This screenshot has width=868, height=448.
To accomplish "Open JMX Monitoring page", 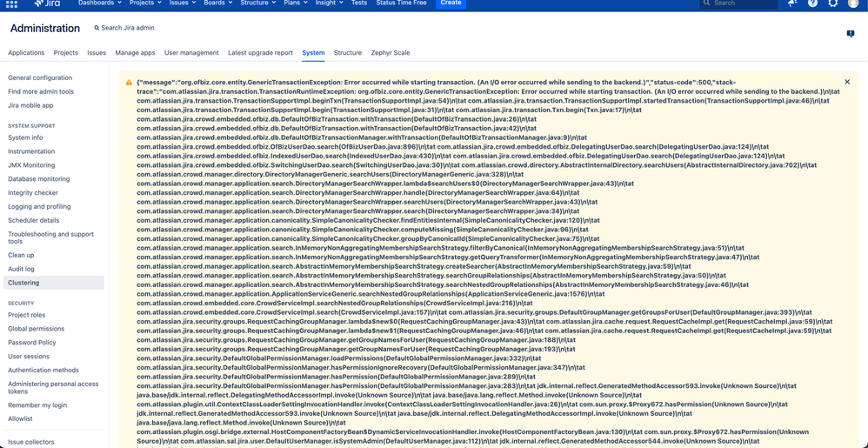I will point(31,165).
